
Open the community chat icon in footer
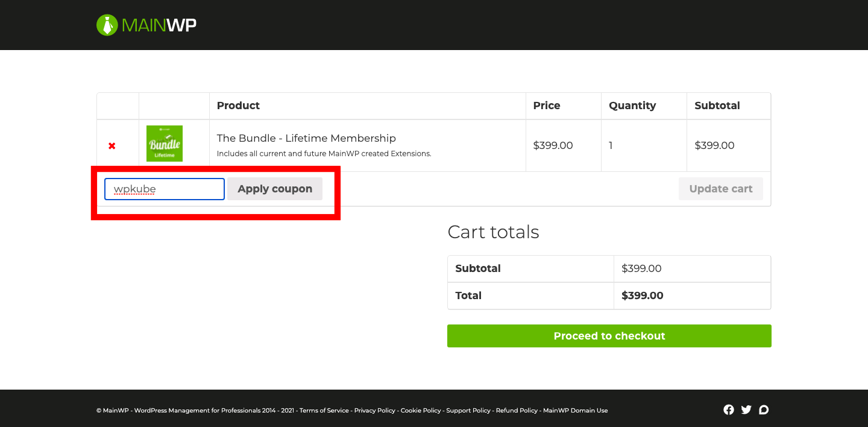[764, 410]
